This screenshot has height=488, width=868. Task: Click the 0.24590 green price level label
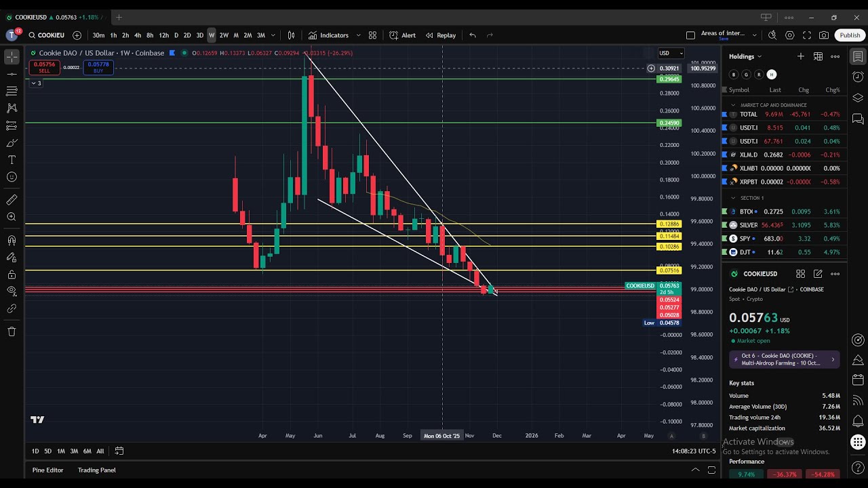pos(669,123)
